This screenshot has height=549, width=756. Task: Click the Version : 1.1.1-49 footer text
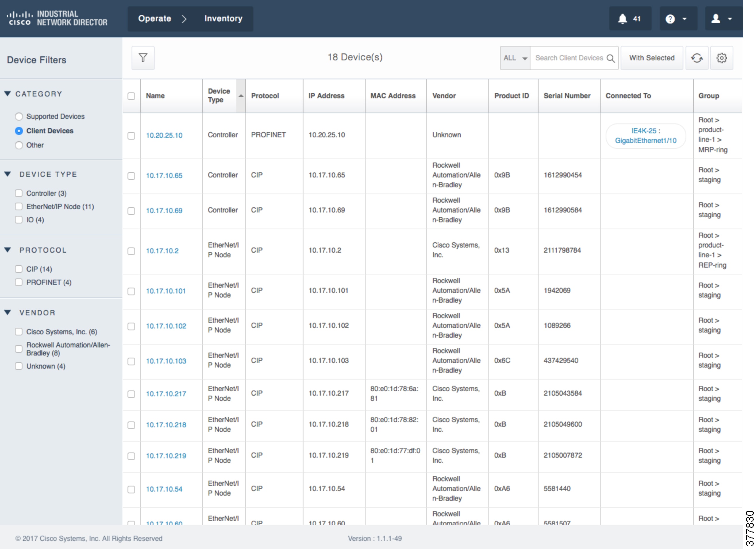(x=375, y=539)
